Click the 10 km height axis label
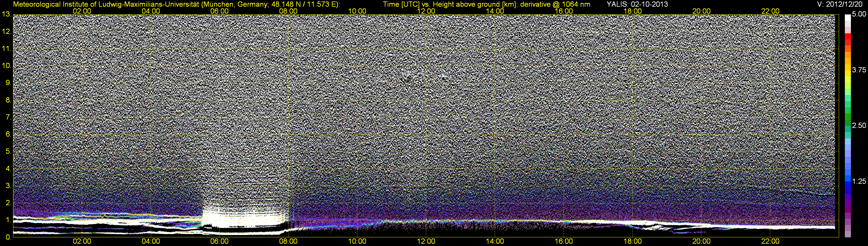Screen dimensions: 868x246 pos(6,66)
